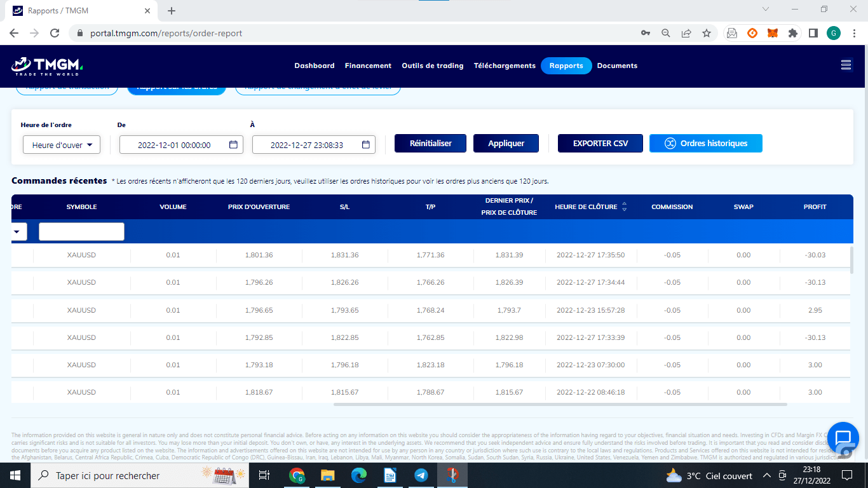
Task: Open the Téléchargements menu
Action: 505,65
